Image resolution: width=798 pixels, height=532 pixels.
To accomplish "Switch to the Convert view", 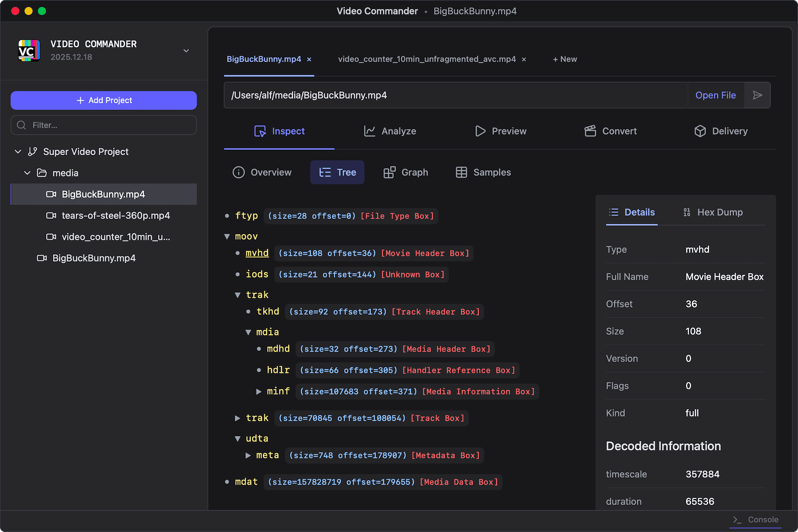I will coord(610,131).
